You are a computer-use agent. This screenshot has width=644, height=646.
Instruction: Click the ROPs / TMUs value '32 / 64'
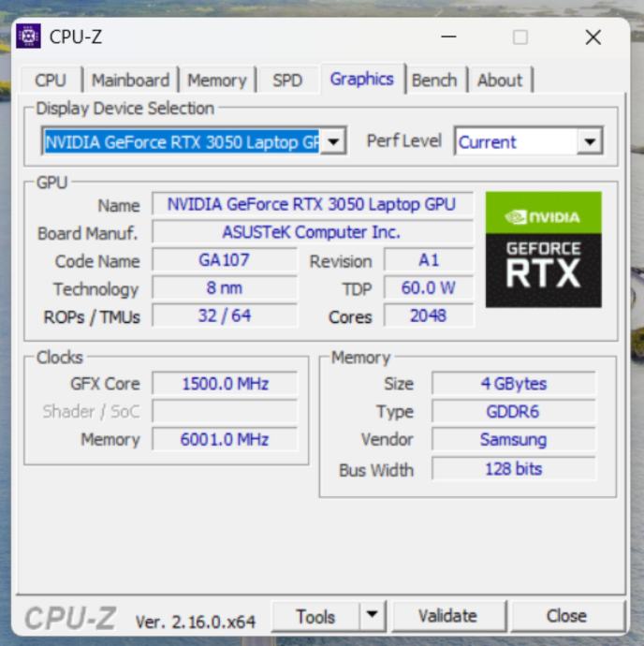click(x=224, y=316)
